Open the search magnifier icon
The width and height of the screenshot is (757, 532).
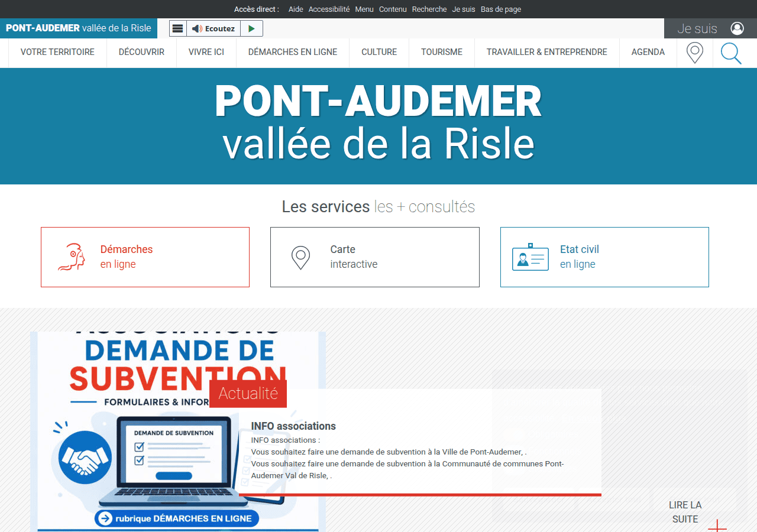[731, 53]
